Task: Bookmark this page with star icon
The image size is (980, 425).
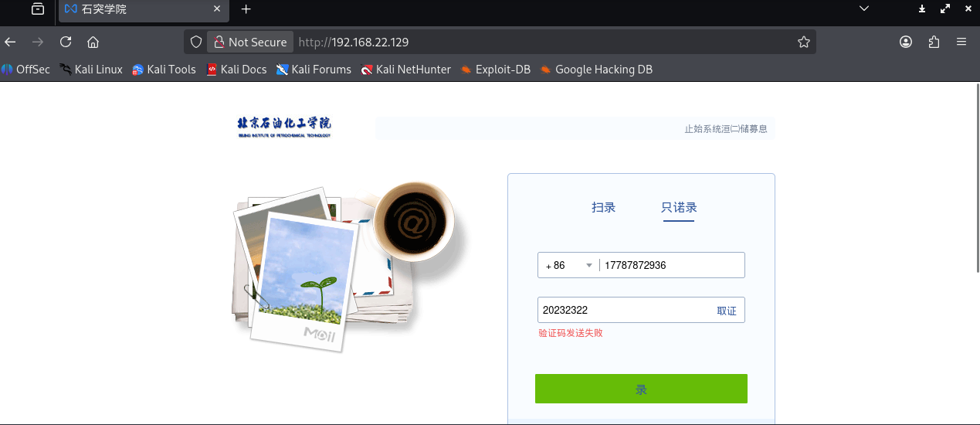Action: [x=804, y=42]
